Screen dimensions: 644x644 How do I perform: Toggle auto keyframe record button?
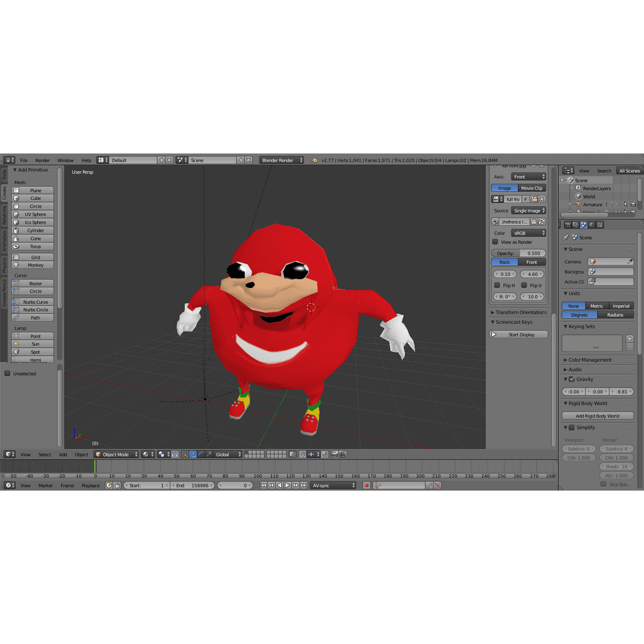(x=367, y=486)
